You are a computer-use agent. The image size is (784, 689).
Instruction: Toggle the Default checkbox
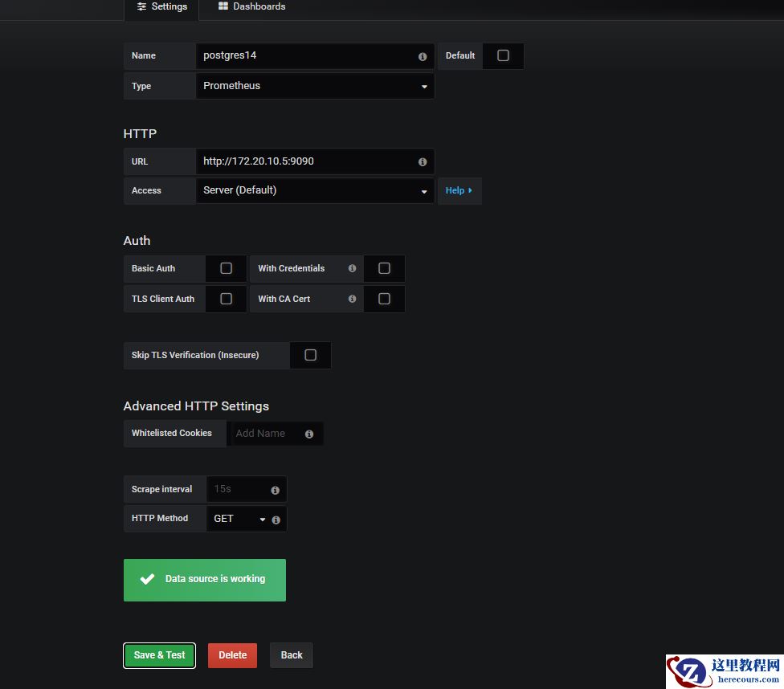503,55
